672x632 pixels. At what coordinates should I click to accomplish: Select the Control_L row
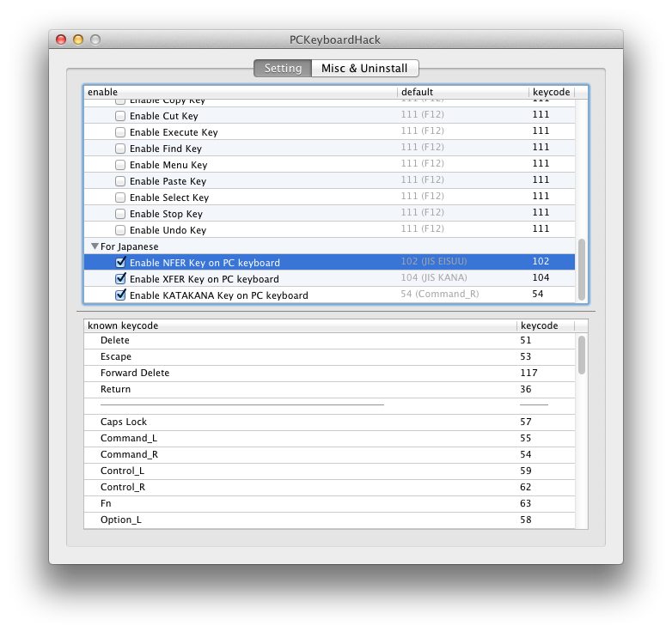(329, 471)
